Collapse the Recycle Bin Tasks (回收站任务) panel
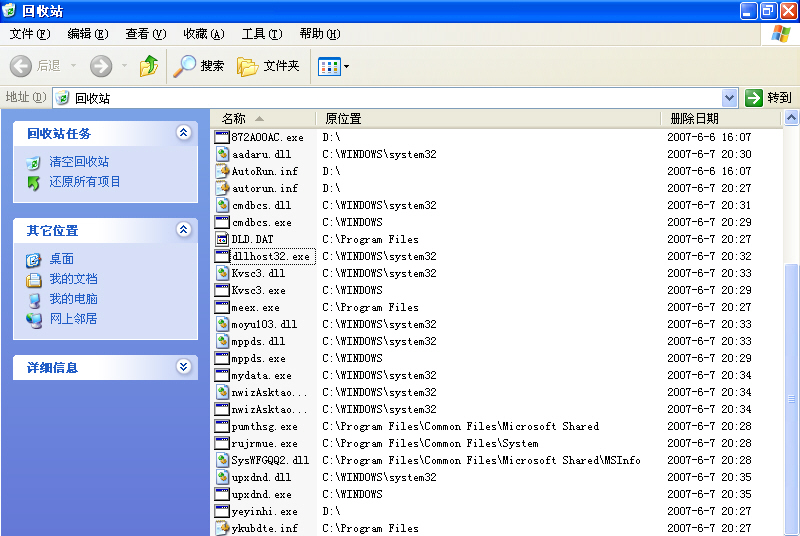800x536 pixels. pos(183,133)
